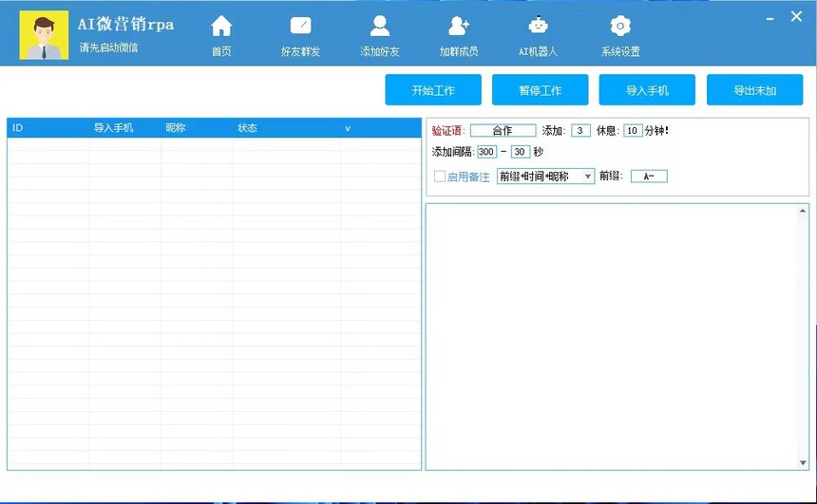Click the 导入手机 column header
The image size is (817, 504).
pyautogui.click(x=113, y=128)
